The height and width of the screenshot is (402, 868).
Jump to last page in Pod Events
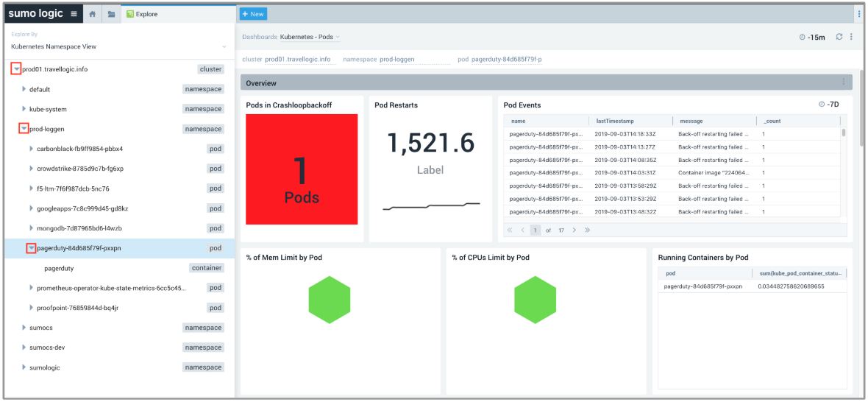[587, 230]
